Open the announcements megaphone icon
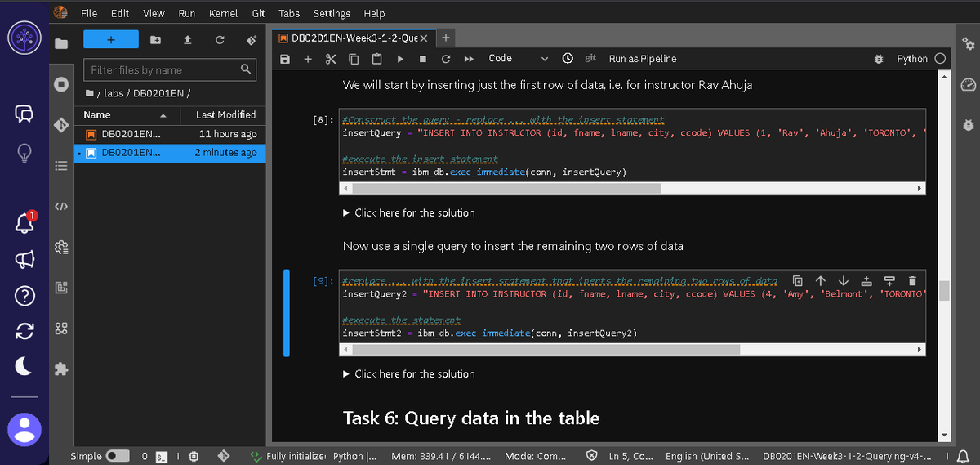This screenshot has height=465, width=980. tap(24, 260)
